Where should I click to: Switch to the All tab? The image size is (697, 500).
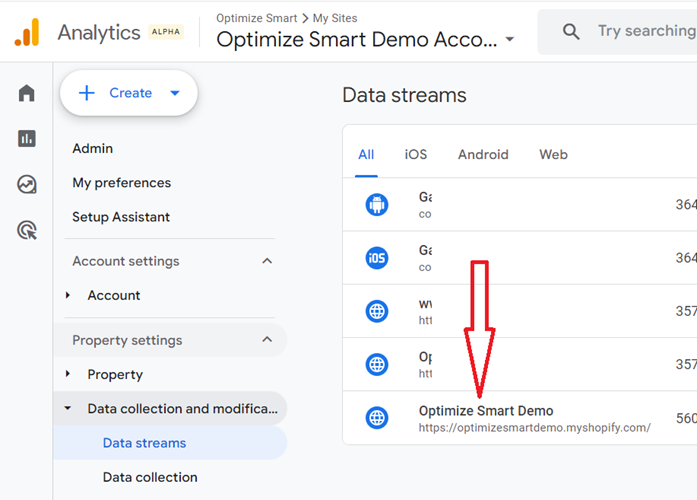[x=366, y=155]
